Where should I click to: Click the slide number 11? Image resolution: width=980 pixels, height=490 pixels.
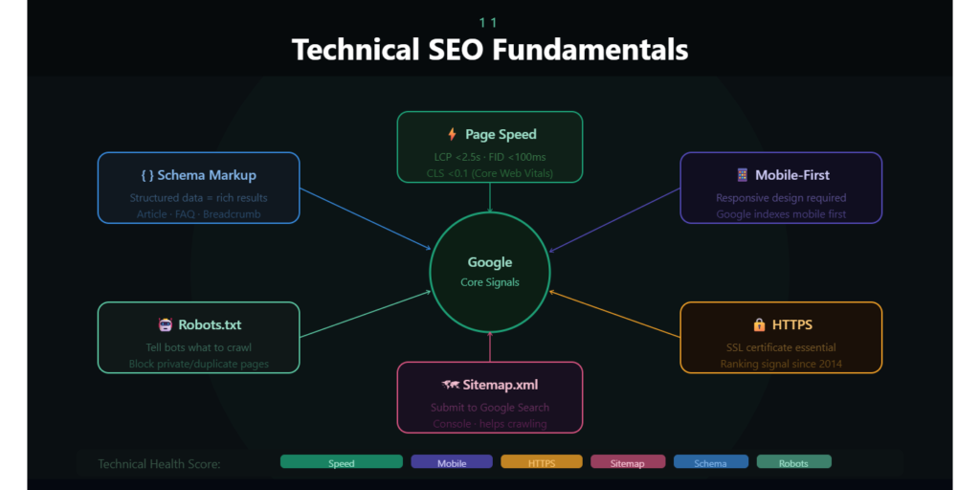point(488,23)
